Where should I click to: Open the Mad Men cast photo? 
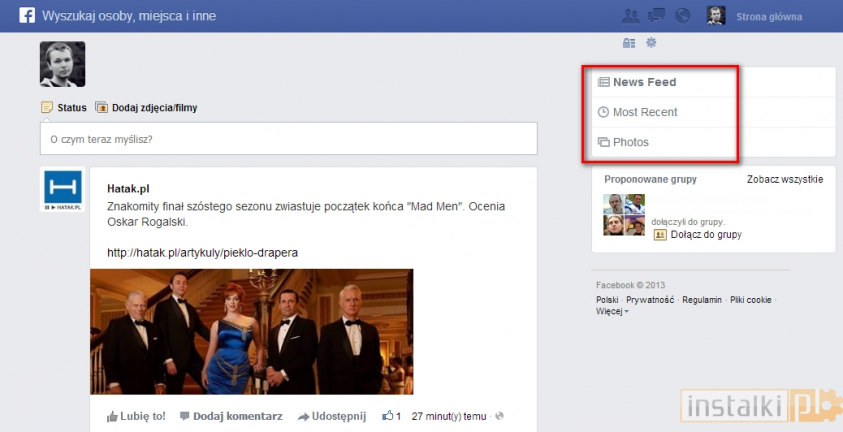coord(252,332)
